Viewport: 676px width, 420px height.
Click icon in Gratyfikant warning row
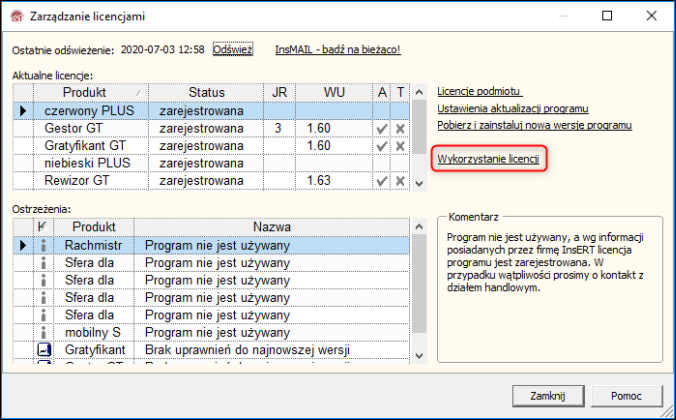44,350
